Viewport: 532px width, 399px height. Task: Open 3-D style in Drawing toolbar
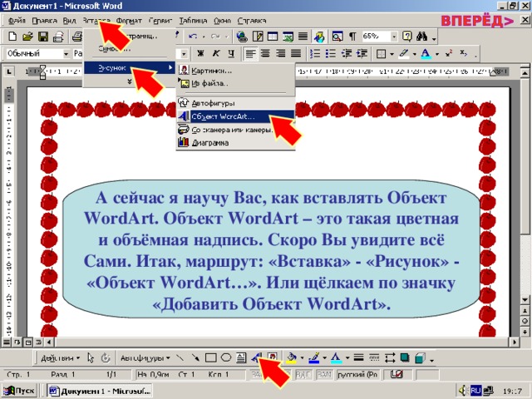coord(420,357)
